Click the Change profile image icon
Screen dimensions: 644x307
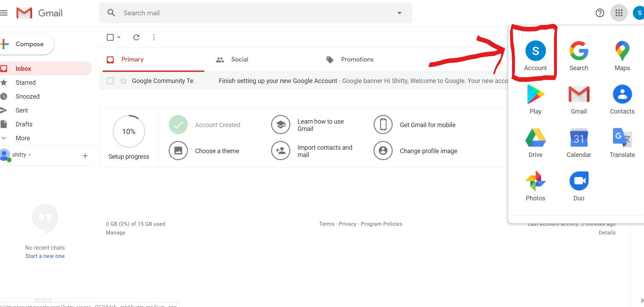[x=383, y=151]
